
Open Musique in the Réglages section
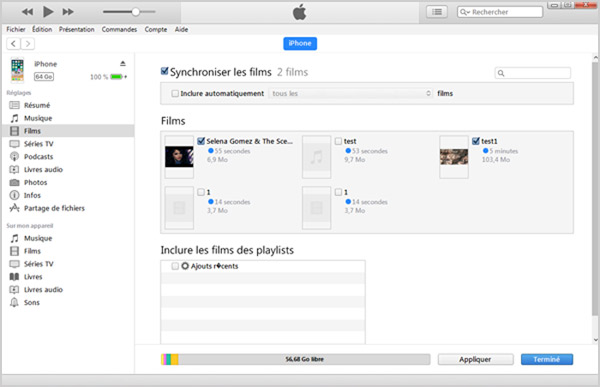coord(38,118)
